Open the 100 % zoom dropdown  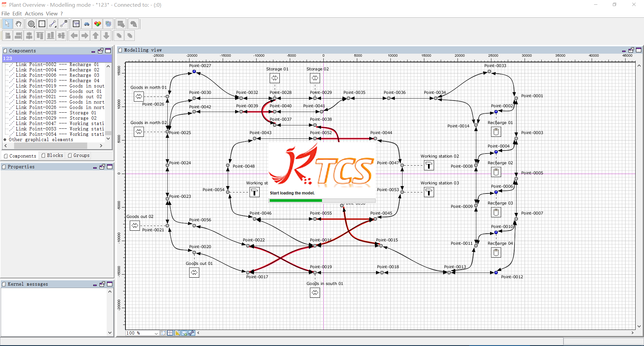tap(156, 333)
